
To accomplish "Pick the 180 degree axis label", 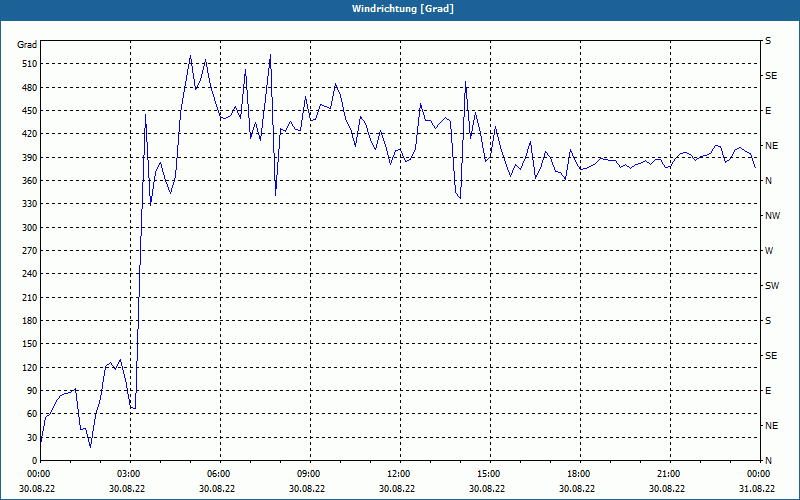I will click(30, 321).
